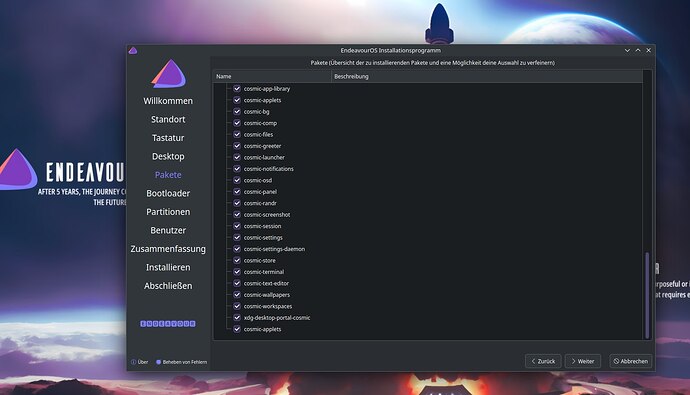Go back with the Zurück button
690x395 pixels.
coord(543,361)
